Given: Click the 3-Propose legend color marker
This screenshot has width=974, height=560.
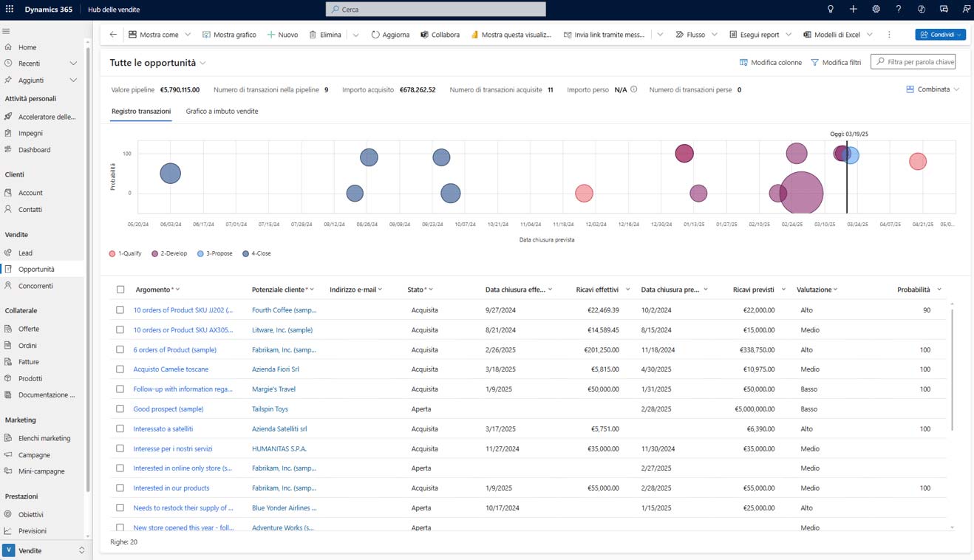Looking at the screenshot, I should (200, 253).
